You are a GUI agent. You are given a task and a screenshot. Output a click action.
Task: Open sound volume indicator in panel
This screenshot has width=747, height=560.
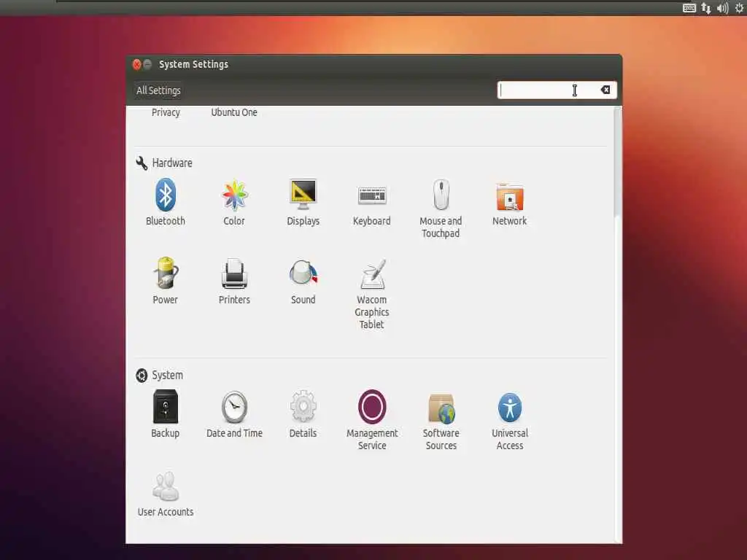pos(722,8)
